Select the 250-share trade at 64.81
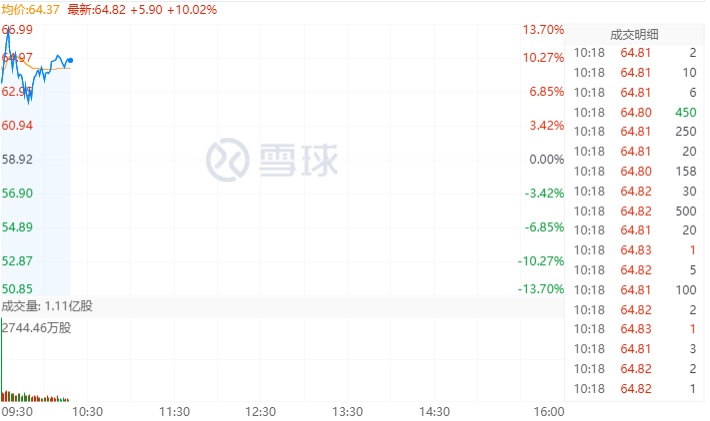Viewport: 710px width, 421px height. [x=635, y=131]
